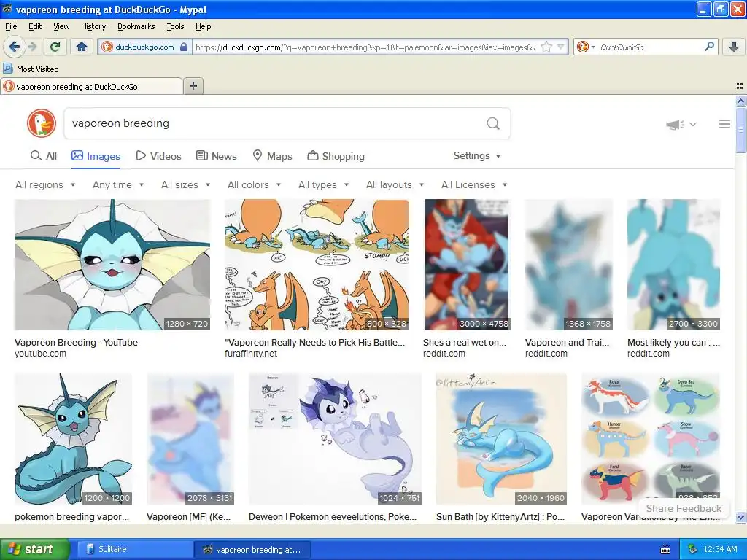This screenshot has height=560, width=747.
Task: Switch to Solitaire in the taskbar
Action: 134,549
